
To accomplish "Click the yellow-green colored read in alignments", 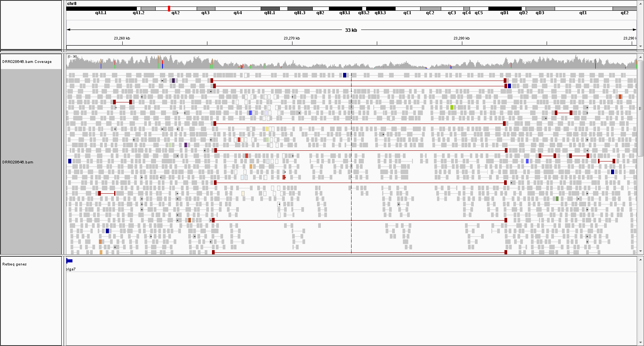I will [x=452, y=107].
